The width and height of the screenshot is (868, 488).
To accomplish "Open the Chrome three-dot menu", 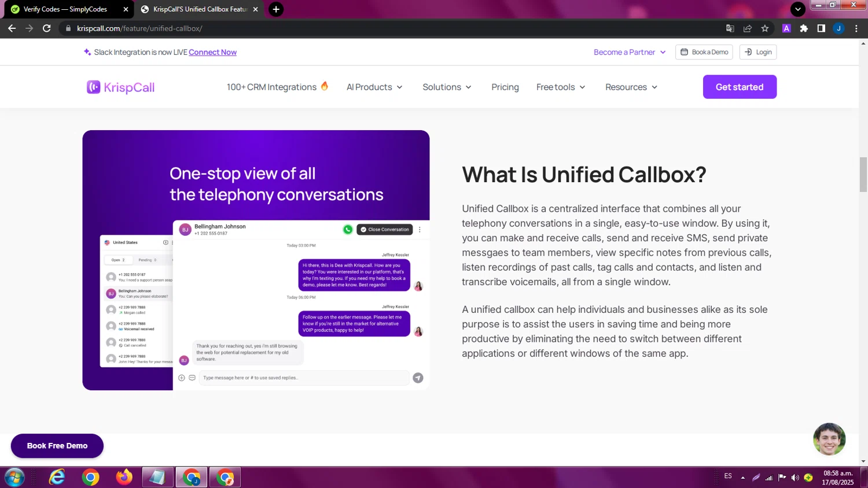I will point(856,28).
